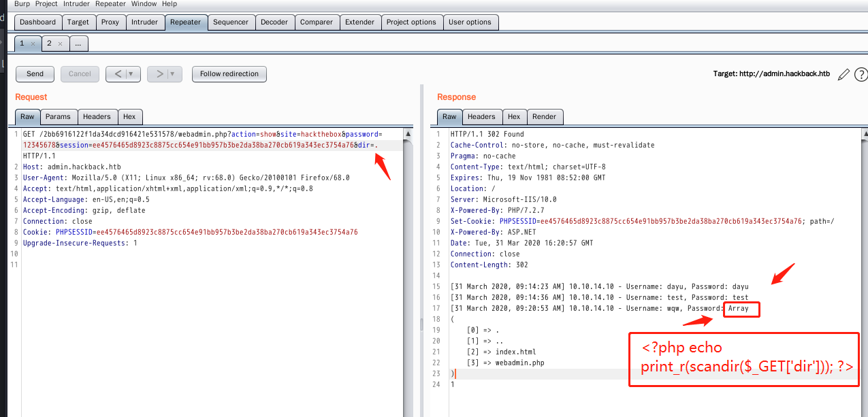Screen dimensions: 868x417
Task: Open the User options tab
Action: [x=470, y=22]
